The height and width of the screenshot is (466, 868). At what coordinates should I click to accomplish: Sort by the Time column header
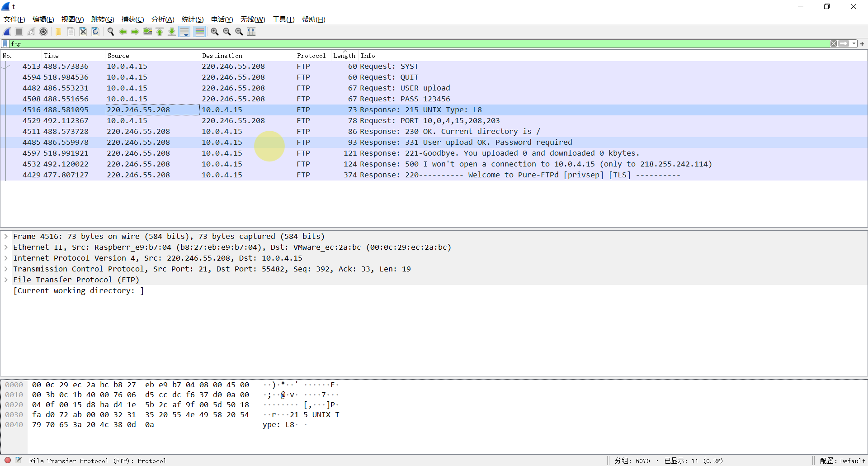pos(74,56)
